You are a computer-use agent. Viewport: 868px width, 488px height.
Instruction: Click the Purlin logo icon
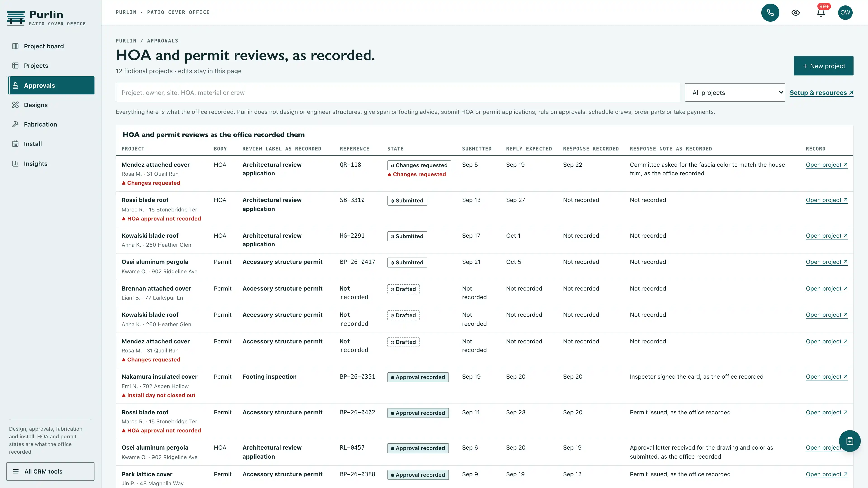(x=16, y=18)
